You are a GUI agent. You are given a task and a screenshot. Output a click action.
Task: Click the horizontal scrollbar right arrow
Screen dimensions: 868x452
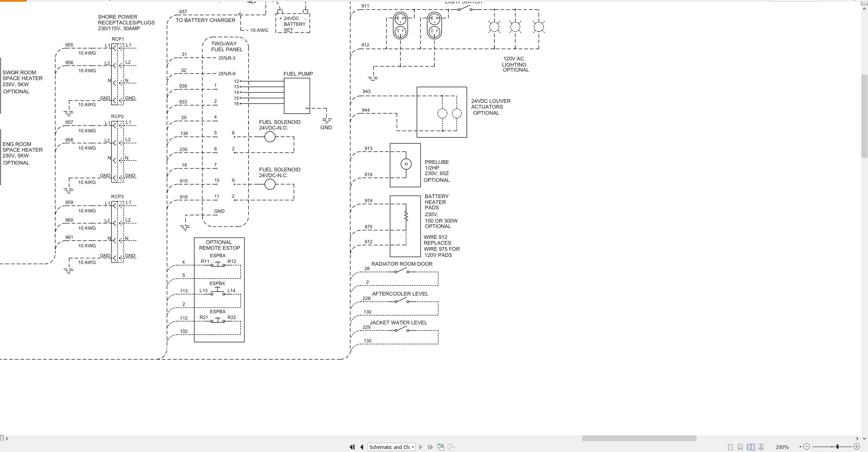(857, 438)
